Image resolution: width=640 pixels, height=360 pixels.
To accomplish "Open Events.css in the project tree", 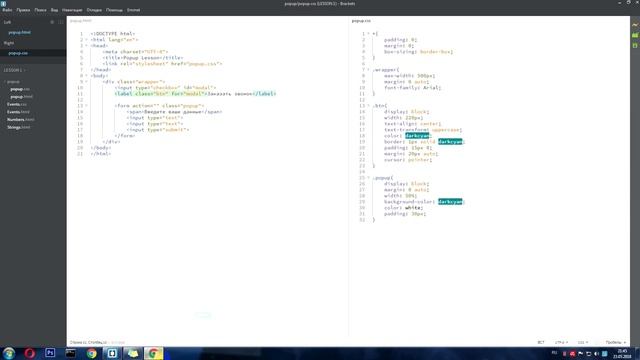I will coord(17,104).
